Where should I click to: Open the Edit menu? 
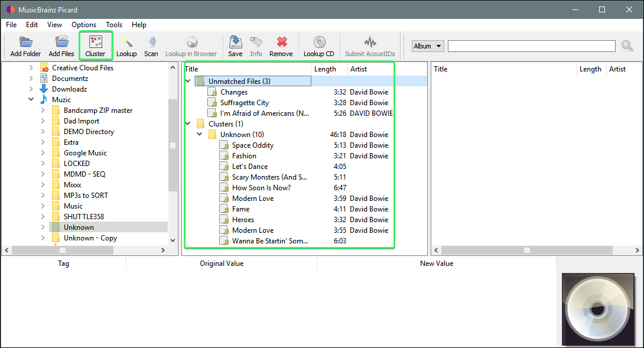tap(32, 25)
